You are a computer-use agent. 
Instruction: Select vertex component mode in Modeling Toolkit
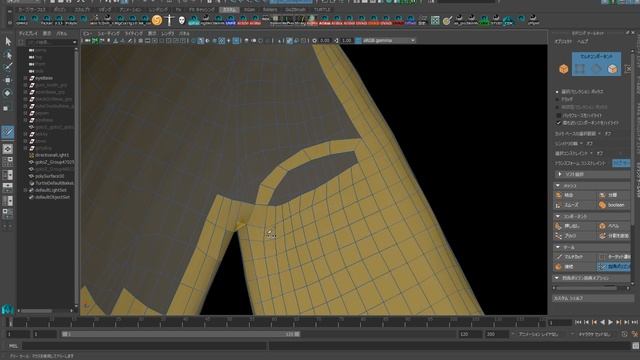pos(580,69)
